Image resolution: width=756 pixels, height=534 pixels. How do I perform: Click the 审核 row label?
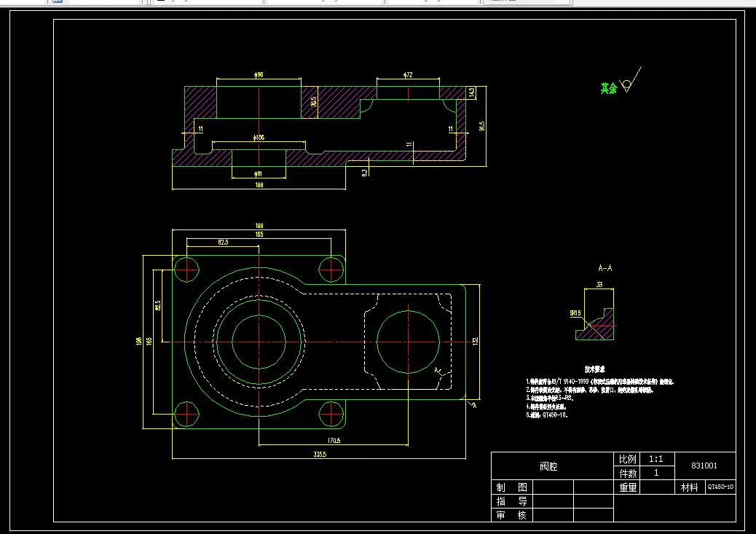point(512,515)
